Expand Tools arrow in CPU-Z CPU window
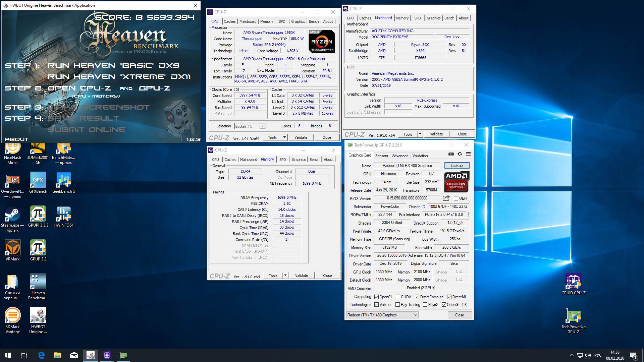Viewport: 644px width, 362px height. pos(284,137)
